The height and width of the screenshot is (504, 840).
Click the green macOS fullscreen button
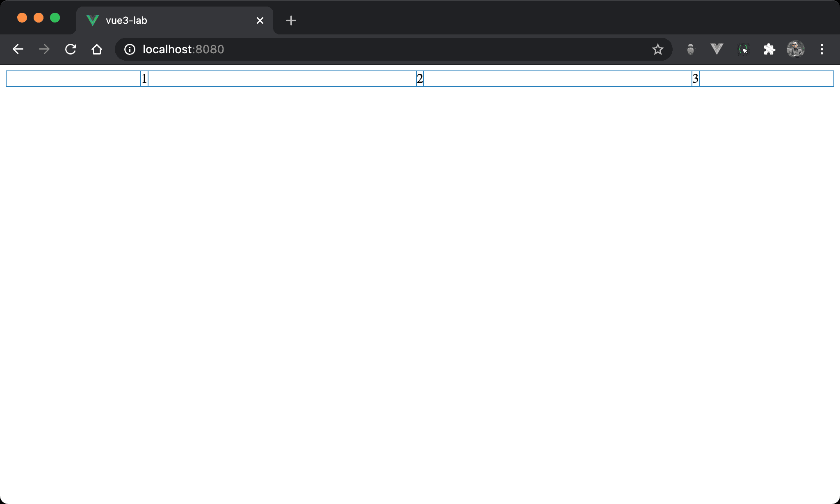(x=55, y=18)
